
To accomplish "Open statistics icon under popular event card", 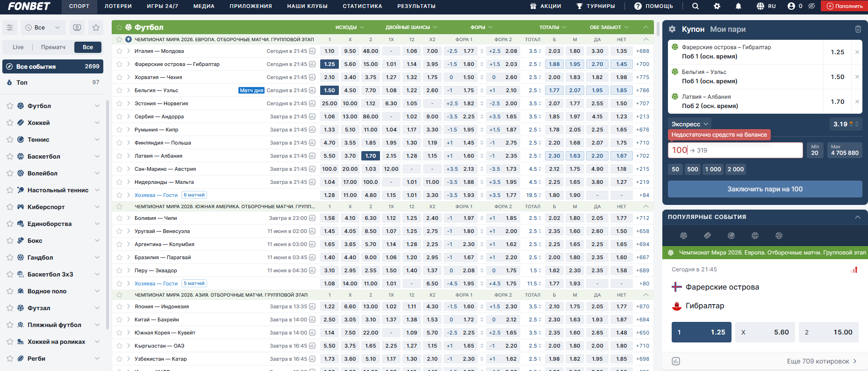I will pos(676,361).
